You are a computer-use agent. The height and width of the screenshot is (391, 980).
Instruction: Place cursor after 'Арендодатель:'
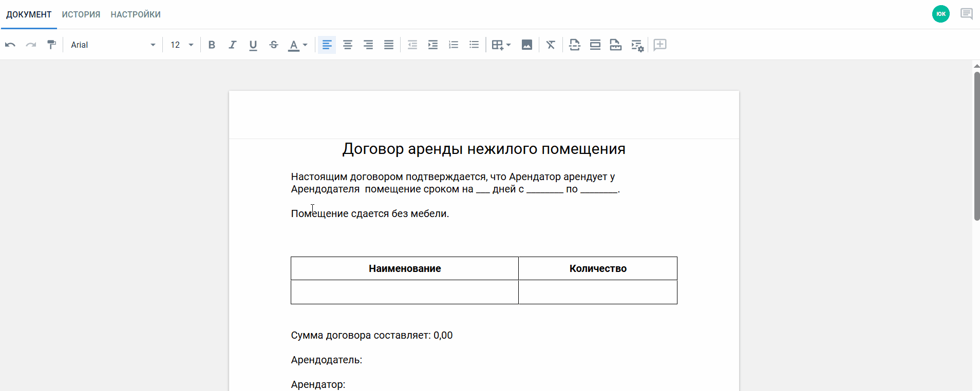363,360
